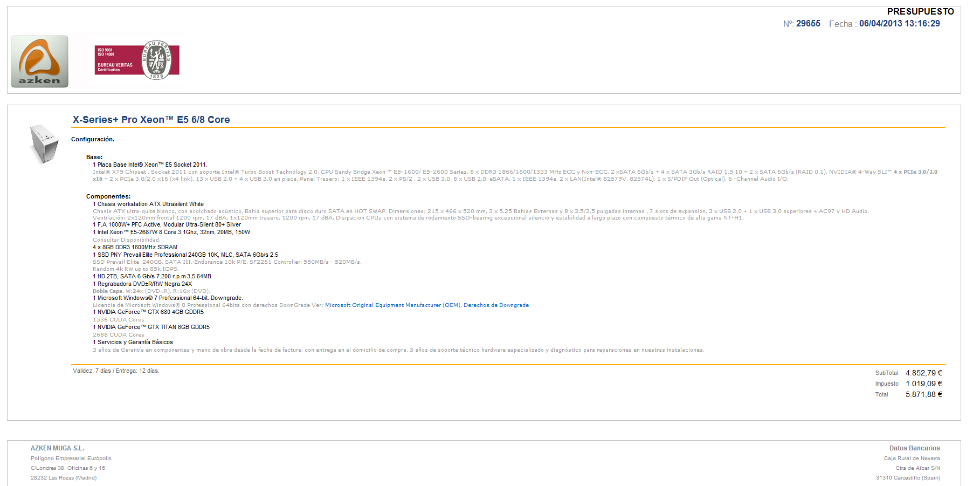Click the Validez: 7 días / Entrega: 12 días text
The image size is (980, 486).
(x=116, y=371)
